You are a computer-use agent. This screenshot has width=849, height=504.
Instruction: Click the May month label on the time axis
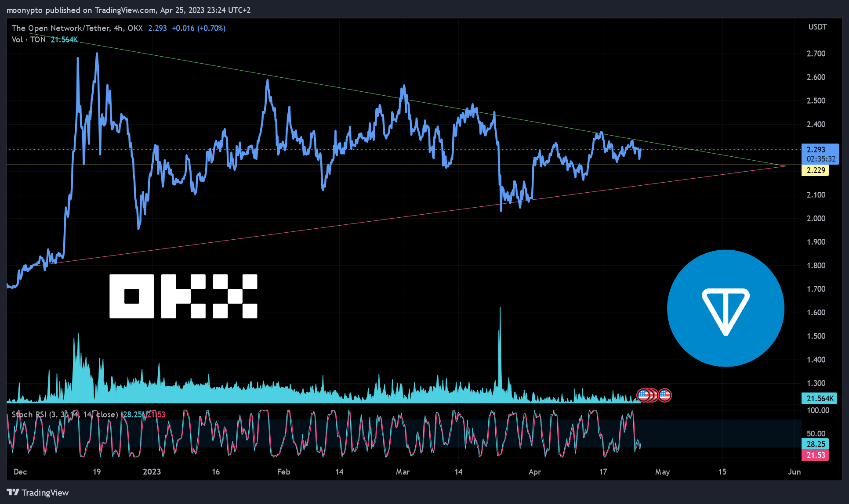662,472
